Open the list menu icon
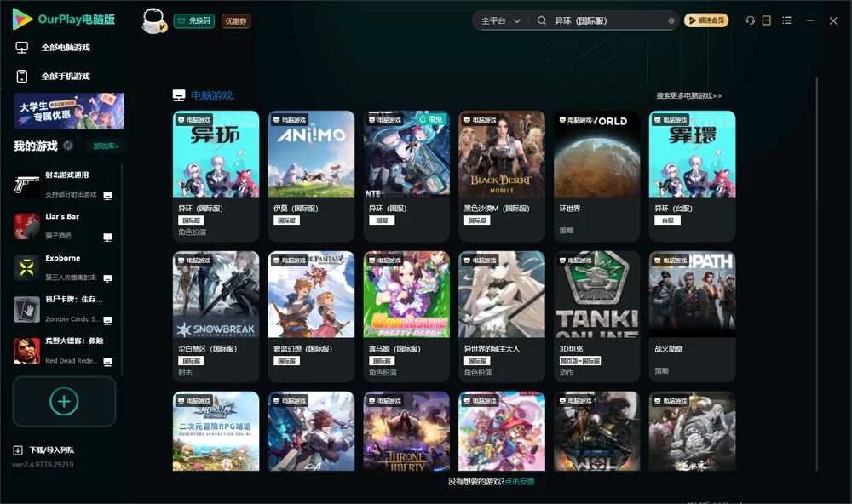852x504 pixels. (x=786, y=20)
